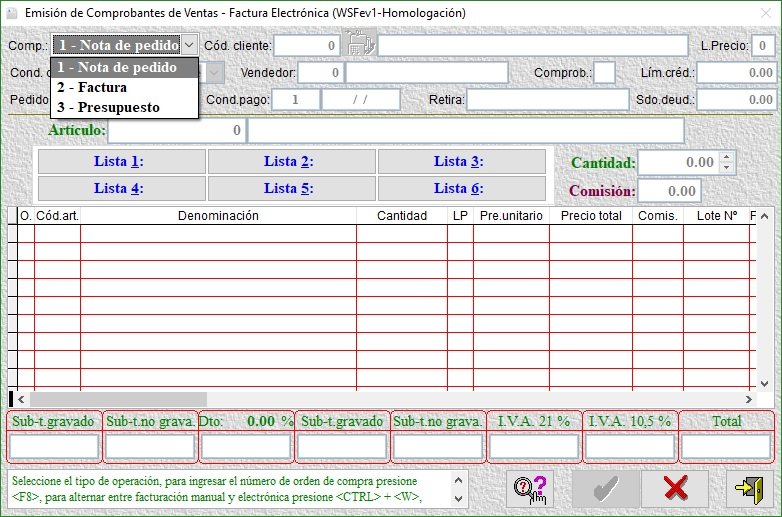Screen dimensions: 782x517
Task: Click the Lote Nº column header
Action: click(717, 216)
